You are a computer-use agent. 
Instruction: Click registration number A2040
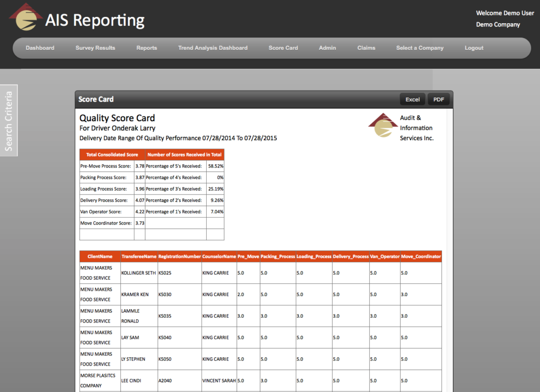point(165,380)
